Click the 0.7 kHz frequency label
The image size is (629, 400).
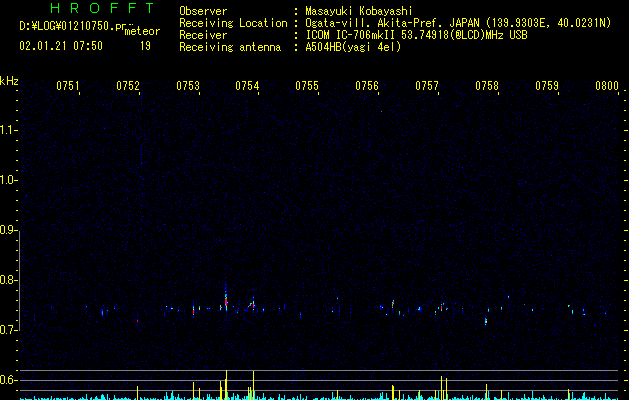pyautogui.click(x=9, y=330)
